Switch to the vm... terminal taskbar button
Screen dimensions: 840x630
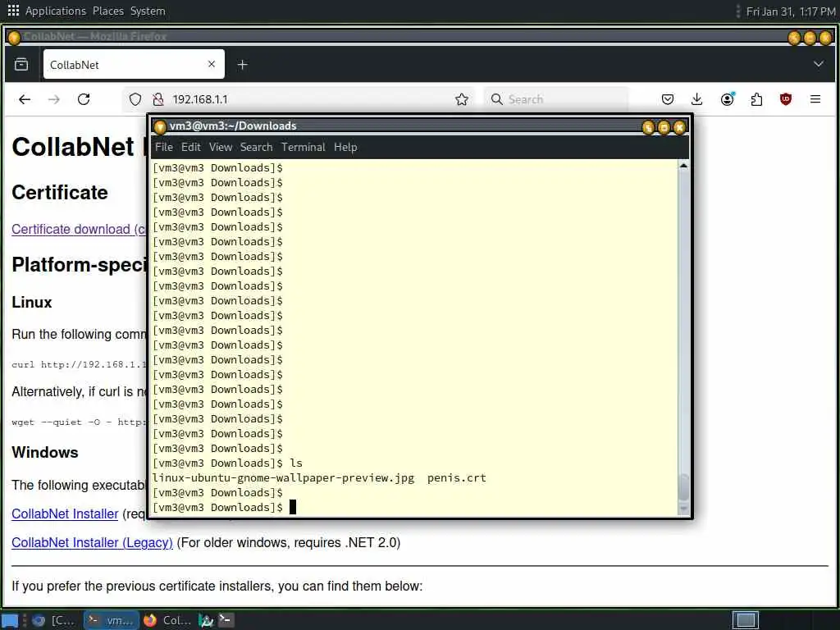112,620
